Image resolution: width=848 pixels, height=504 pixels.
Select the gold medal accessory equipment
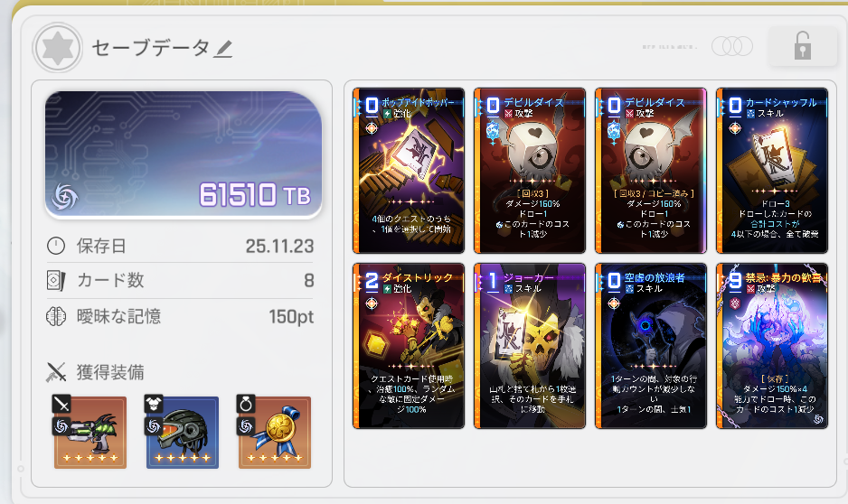pyautogui.click(x=275, y=432)
